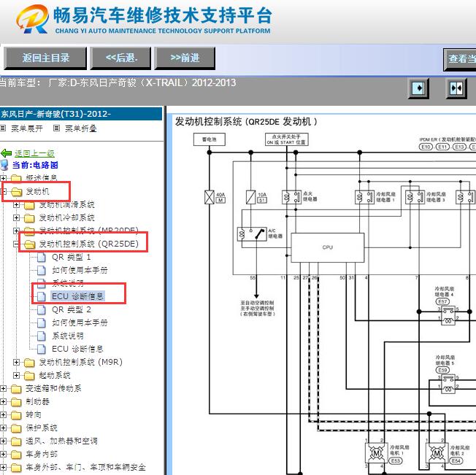
Task: Click the A/C 继电器 symbol in the diagram
Action: pos(252,234)
